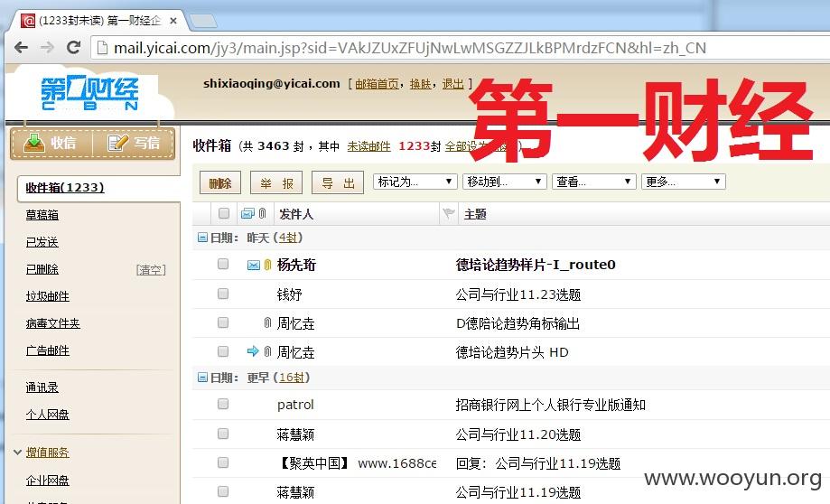This screenshot has width=830, height=504.
Task: Click the mail favicon on browser tab
Action: point(27,21)
